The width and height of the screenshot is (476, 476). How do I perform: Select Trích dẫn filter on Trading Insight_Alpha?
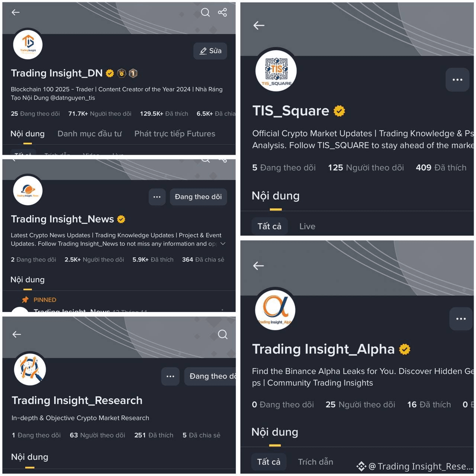(315, 462)
